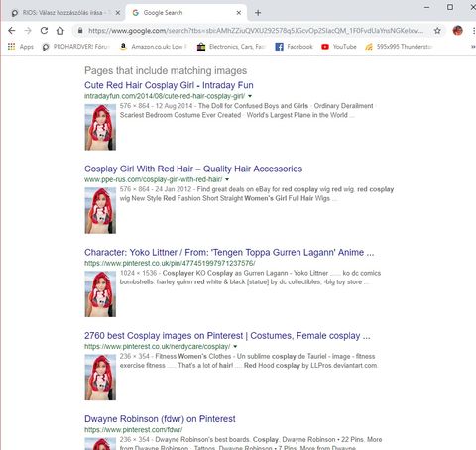
Task: Open the Facebook bookmark
Action: pyautogui.click(x=294, y=47)
